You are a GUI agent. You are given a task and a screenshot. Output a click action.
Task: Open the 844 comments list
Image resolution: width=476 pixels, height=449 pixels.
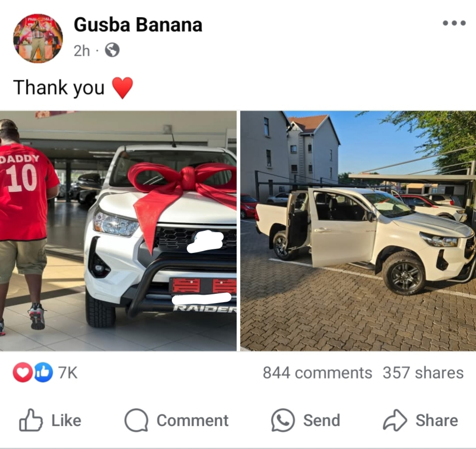(317, 373)
